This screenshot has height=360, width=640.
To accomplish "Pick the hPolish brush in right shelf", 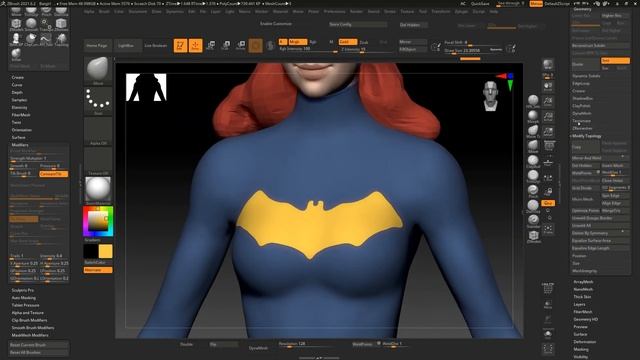I will pyautogui.click(x=533, y=101).
